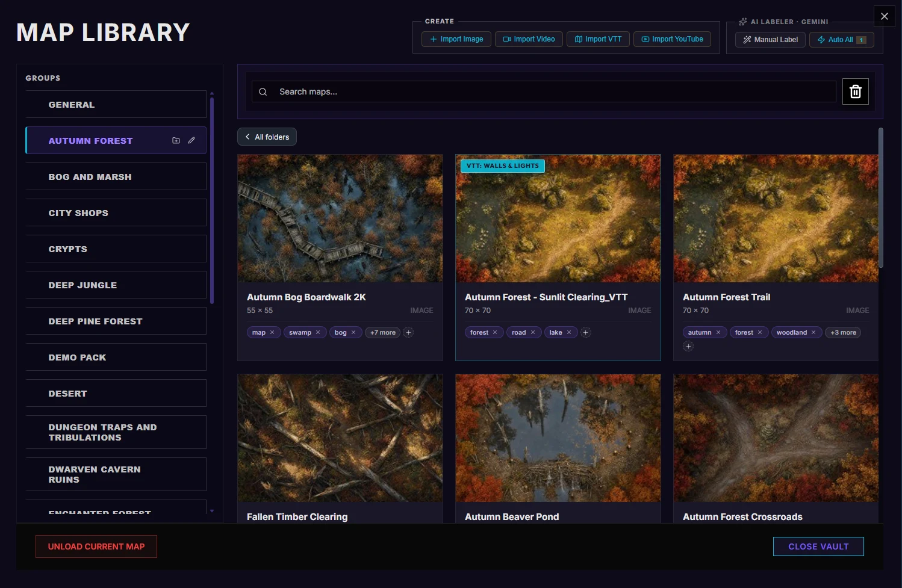902x588 pixels.
Task: Remove the 'woodland' tag from Autumn Forest Trail
Action: tap(813, 332)
